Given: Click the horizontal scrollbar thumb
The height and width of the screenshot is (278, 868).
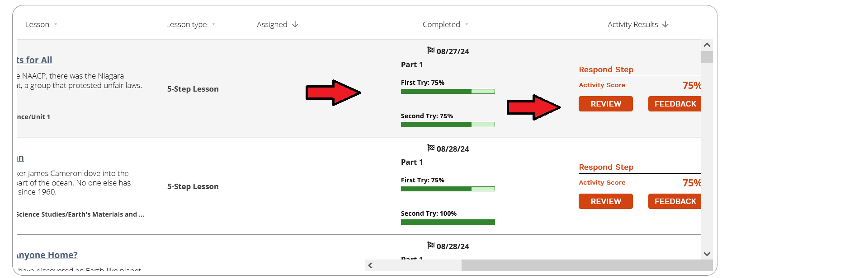Looking at the screenshot, I should click(x=587, y=265).
